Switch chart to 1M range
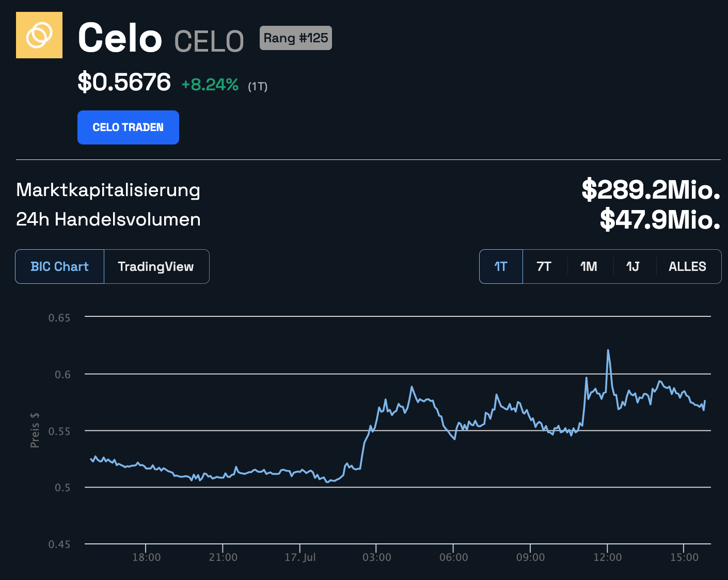Image resolution: width=728 pixels, height=580 pixels. (x=589, y=267)
